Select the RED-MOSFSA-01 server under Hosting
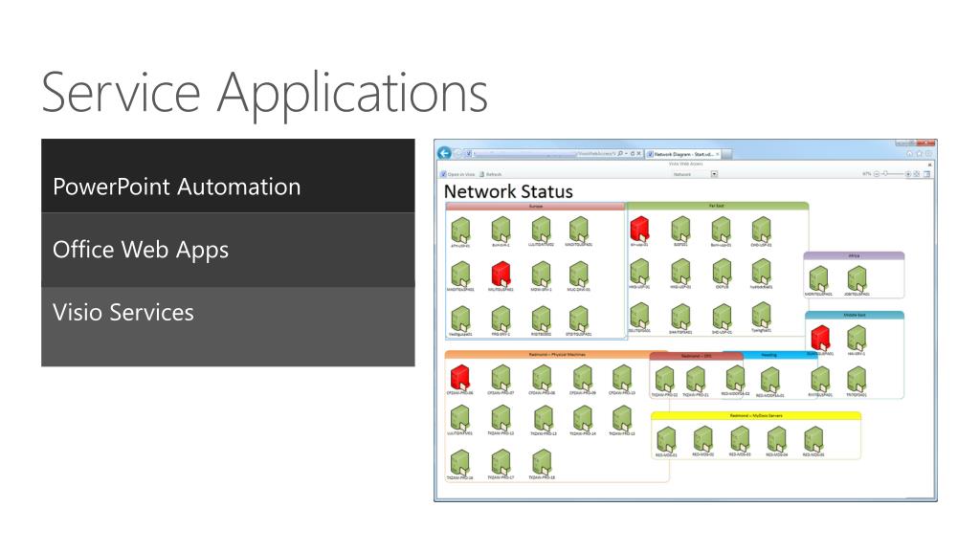This screenshot has height=551, width=980. tap(770, 380)
